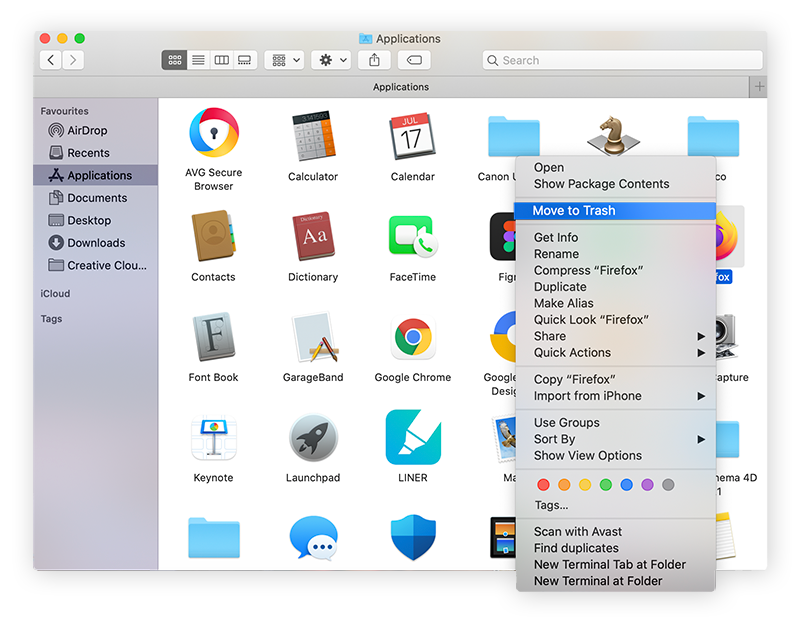
Task: Choose Show View Options
Action: tap(615, 456)
